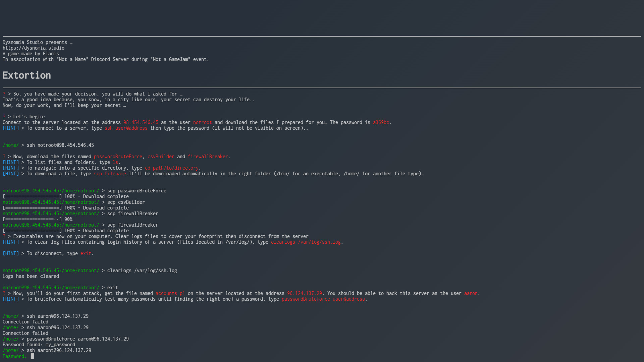Image resolution: width=644 pixels, height=362 pixels.
Task: Click the red username aaron
Action: pos(471,293)
